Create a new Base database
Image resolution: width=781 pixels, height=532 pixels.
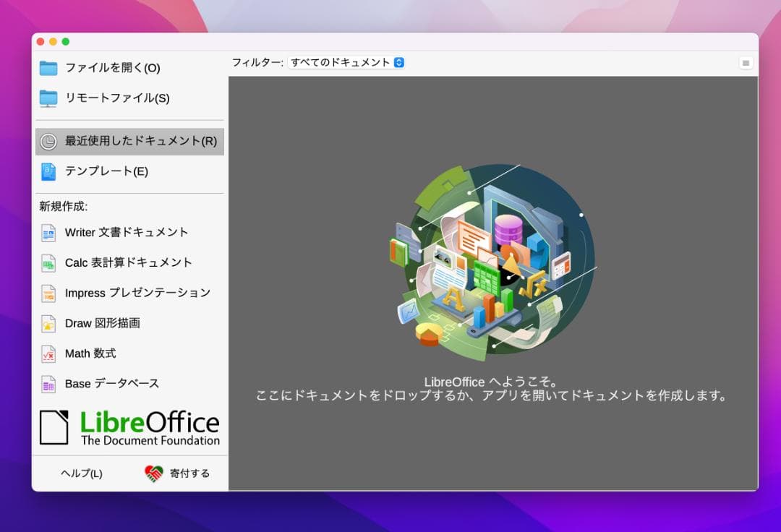pyautogui.click(x=111, y=384)
